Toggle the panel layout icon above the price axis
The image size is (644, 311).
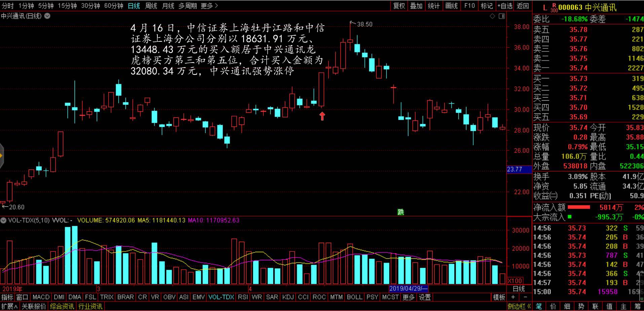click(502, 16)
